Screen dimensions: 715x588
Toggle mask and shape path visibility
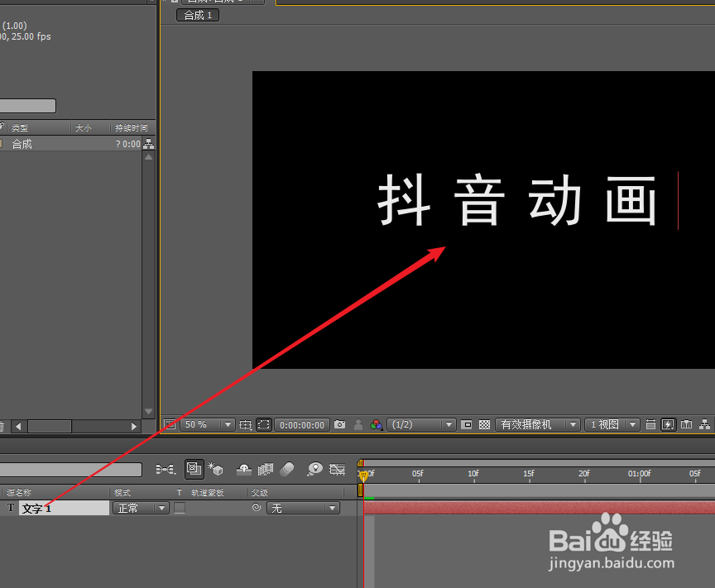(x=264, y=425)
